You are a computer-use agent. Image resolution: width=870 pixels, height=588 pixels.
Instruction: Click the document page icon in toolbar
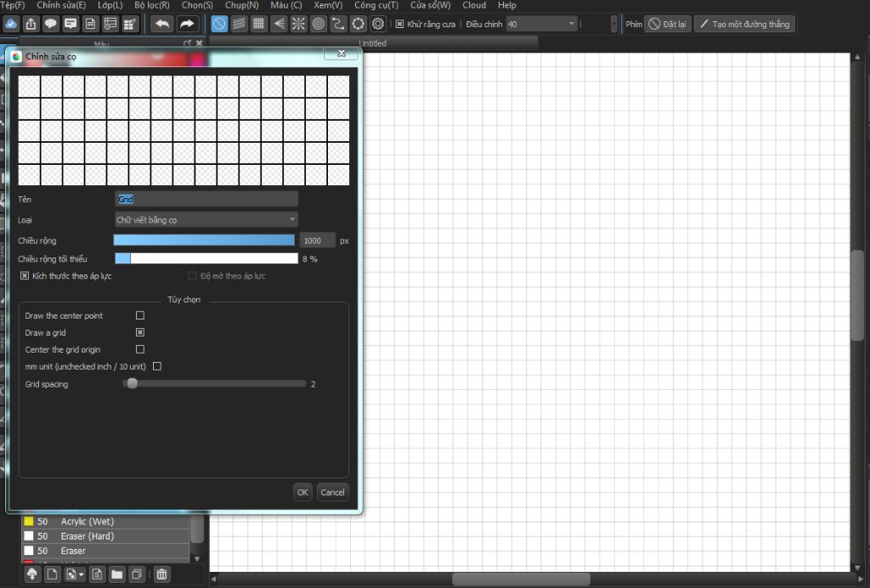tap(90, 24)
